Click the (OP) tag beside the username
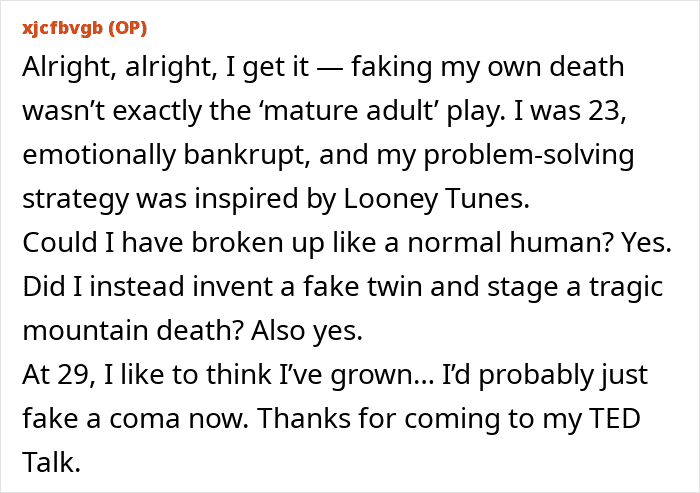700x493 pixels. (128, 29)
